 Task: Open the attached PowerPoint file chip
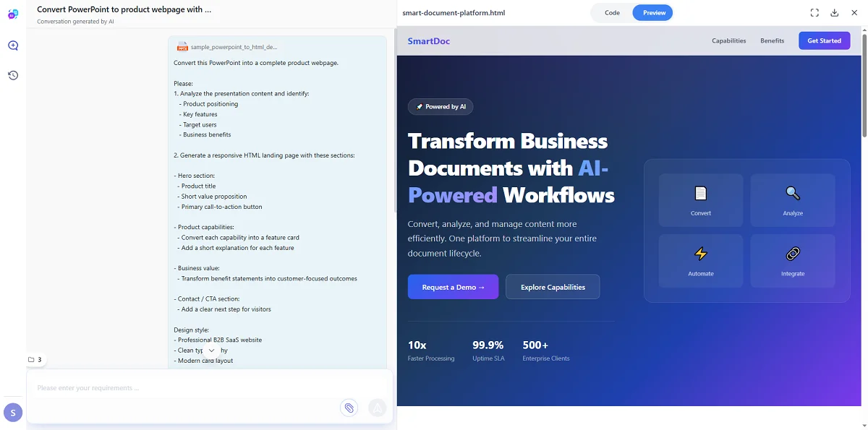tap(227, 46)
